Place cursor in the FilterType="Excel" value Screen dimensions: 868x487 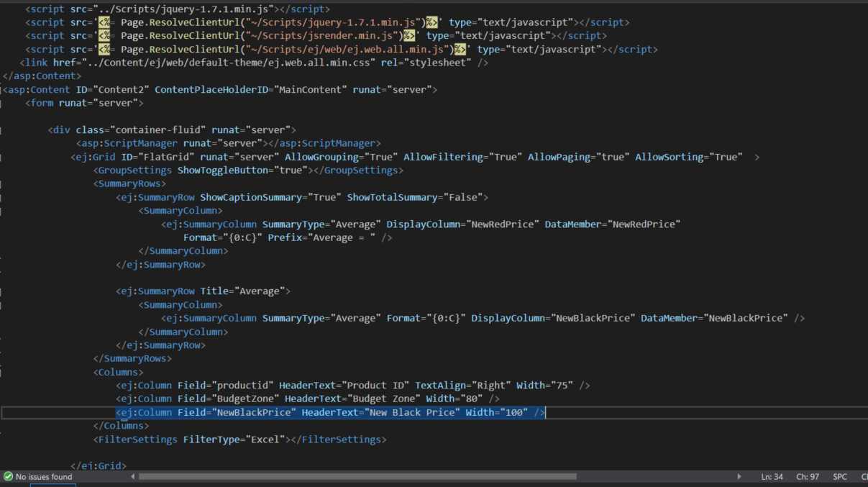[x=265, y=440]
